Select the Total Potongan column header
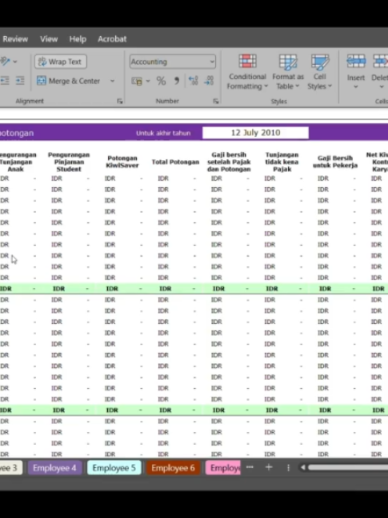 coord(175,162)
